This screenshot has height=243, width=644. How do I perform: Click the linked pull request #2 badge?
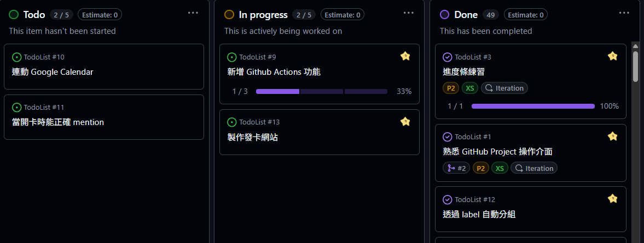[x=456, y=168]
